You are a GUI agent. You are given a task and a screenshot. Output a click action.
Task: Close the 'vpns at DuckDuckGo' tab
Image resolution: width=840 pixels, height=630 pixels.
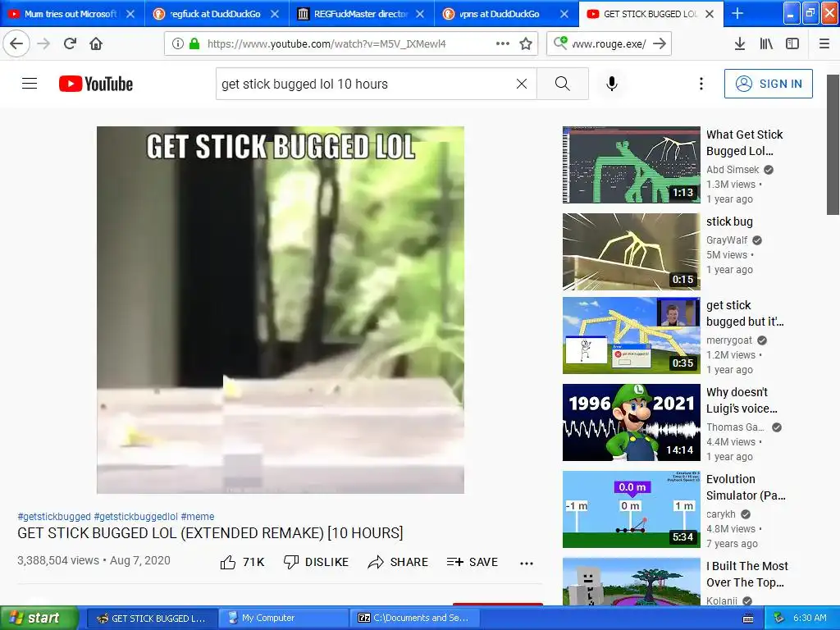pos(564,14)
